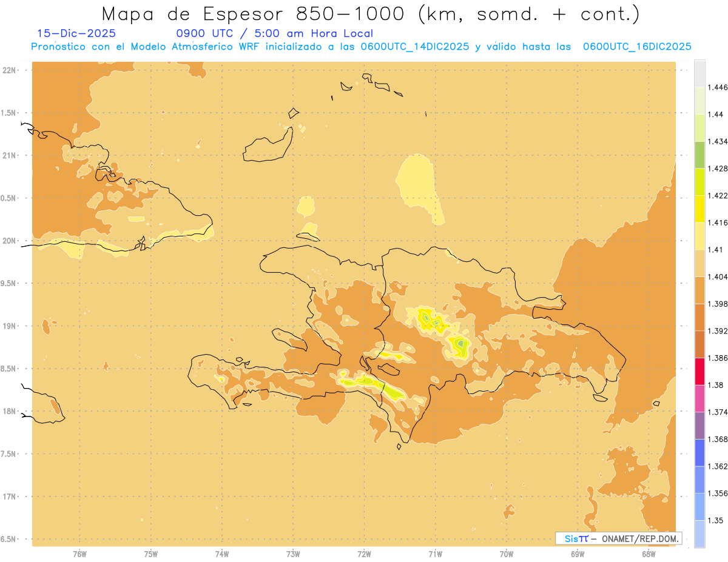The width and height of the screenshot is (728, 562).
Task: Pick the pale blue legend color below 1.35
Action: (x=699, y=534)
